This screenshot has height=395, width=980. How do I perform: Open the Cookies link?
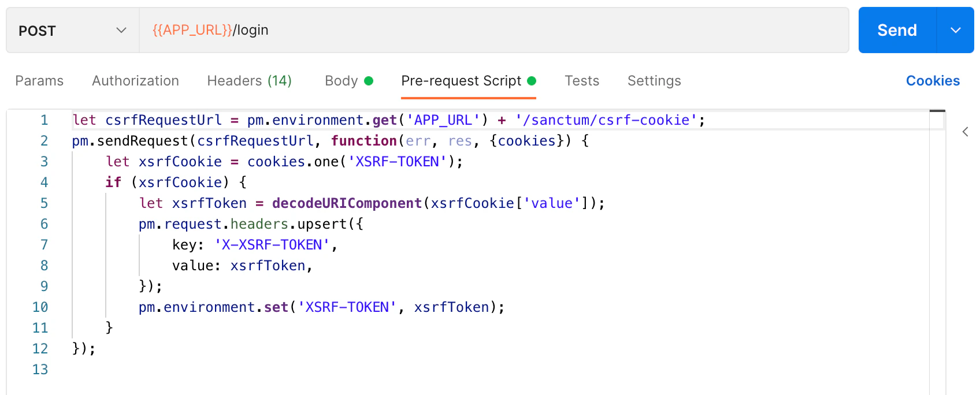click(x=933, y=81)
